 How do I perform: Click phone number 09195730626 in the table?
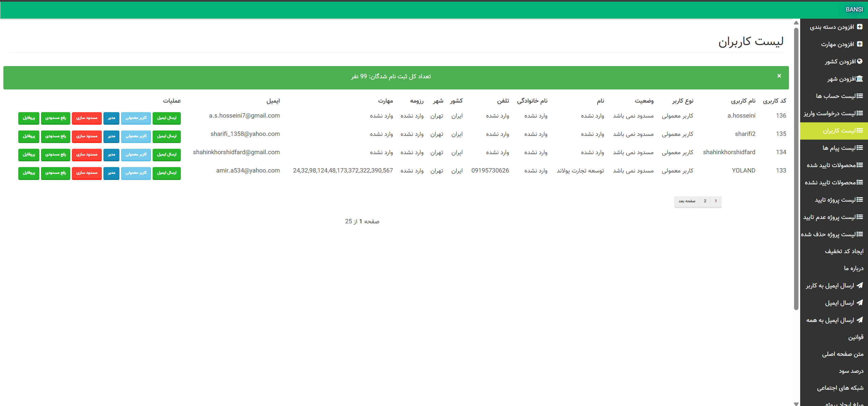(490, 170)
